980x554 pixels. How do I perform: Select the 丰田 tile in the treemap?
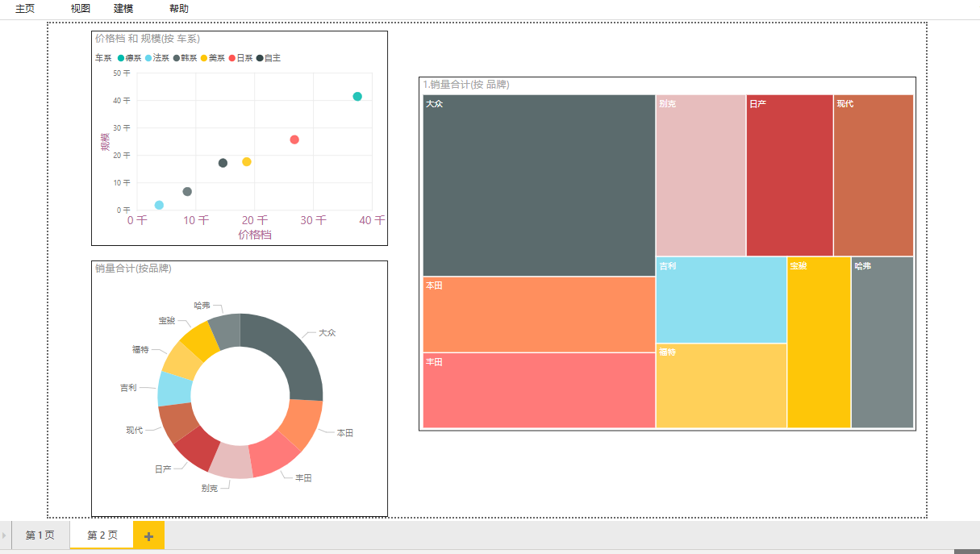click(539, 390)
